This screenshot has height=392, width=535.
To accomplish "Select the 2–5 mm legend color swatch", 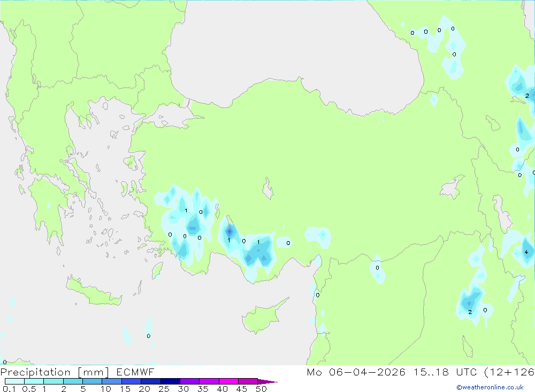I will coord(73,381).
